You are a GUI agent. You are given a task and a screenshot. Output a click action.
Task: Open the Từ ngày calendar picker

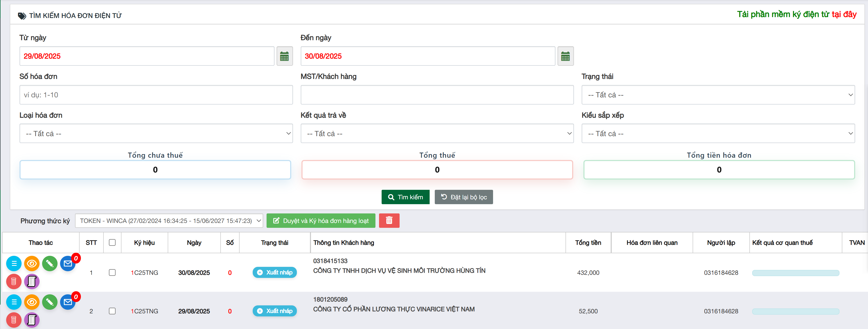tap(284, 56)
